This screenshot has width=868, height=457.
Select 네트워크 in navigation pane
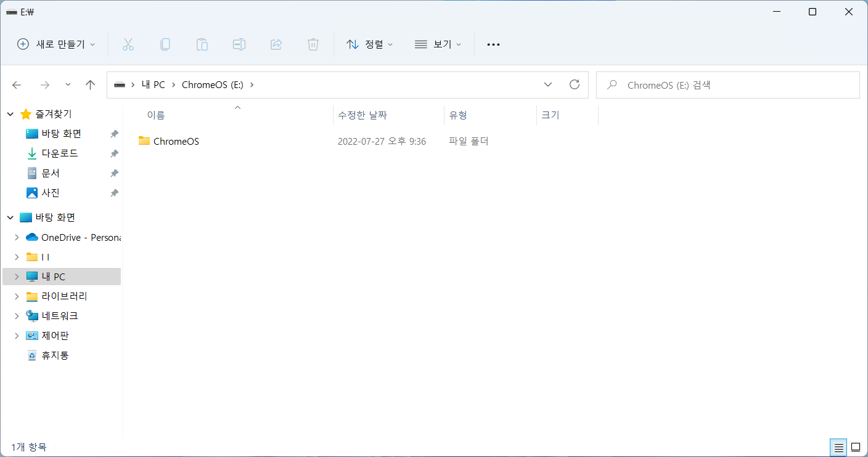60,316
